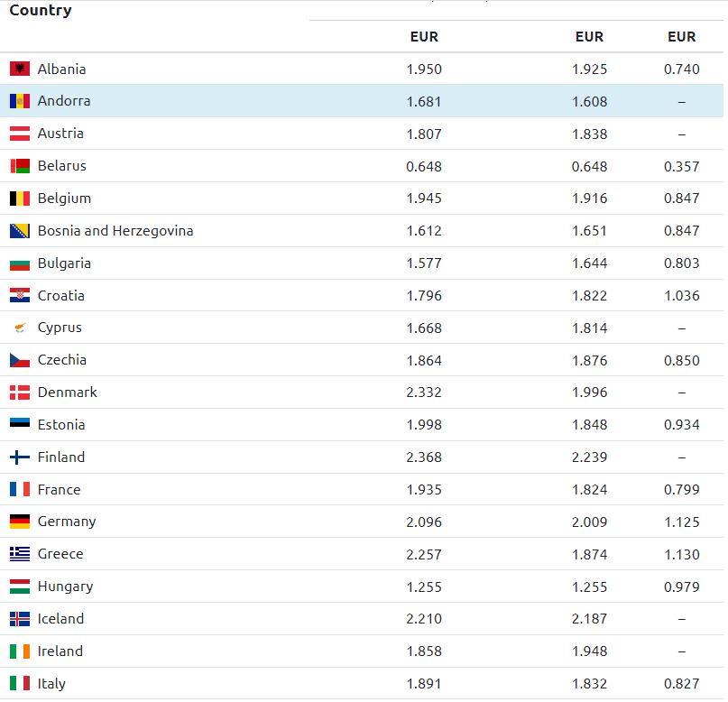Click the Belgium flag icon
Viewport: 728px width, 702px height.
pyautogui.click(x=20, y=199)
